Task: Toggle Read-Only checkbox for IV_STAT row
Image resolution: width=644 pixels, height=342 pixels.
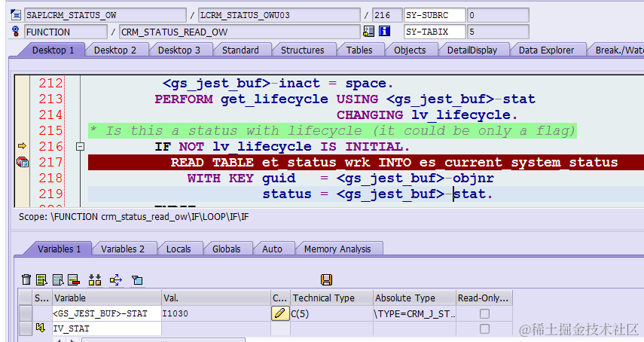Action: [484, 328]
